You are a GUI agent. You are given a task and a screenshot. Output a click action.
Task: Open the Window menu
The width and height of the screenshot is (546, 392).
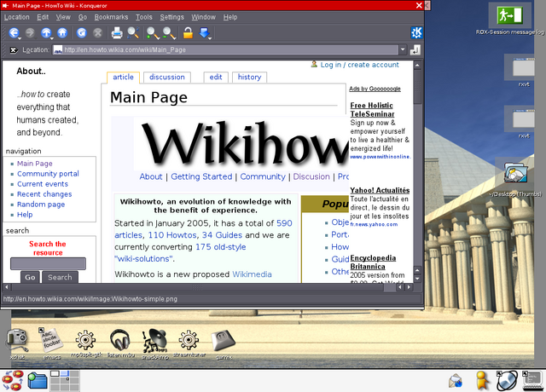(203, 17)
